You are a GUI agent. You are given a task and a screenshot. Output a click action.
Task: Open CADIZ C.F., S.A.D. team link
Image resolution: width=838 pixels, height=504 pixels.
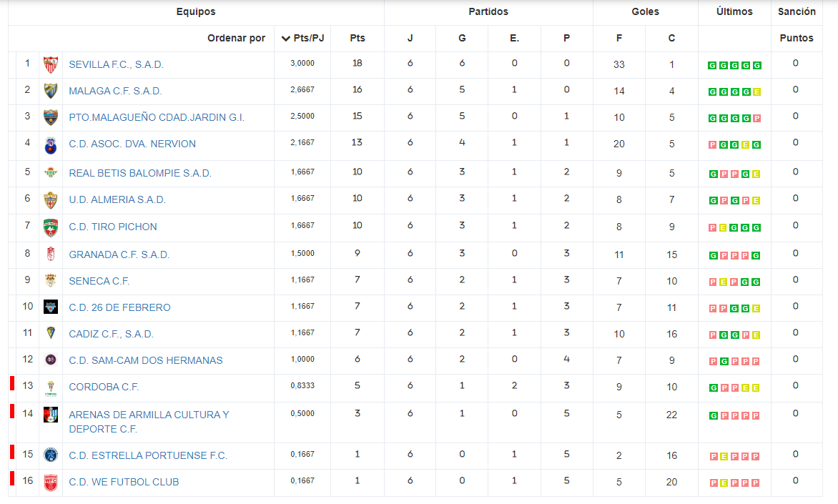click(x=111, y=334)
